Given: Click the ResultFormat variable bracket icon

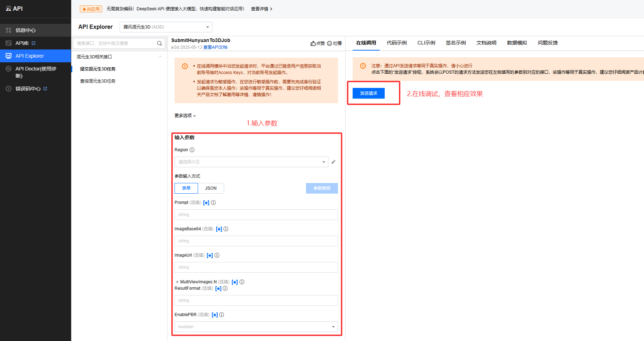Looking at the screenshot, I should (218, 289).
